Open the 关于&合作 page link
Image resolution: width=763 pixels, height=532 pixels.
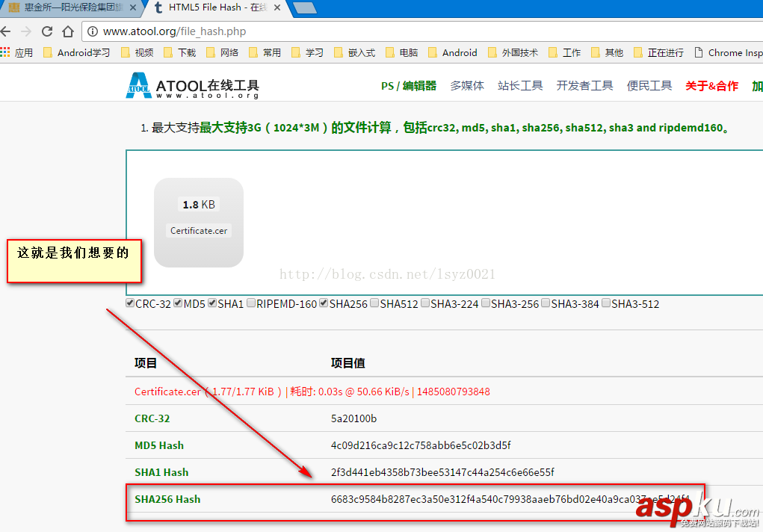[x=711, y=85]
